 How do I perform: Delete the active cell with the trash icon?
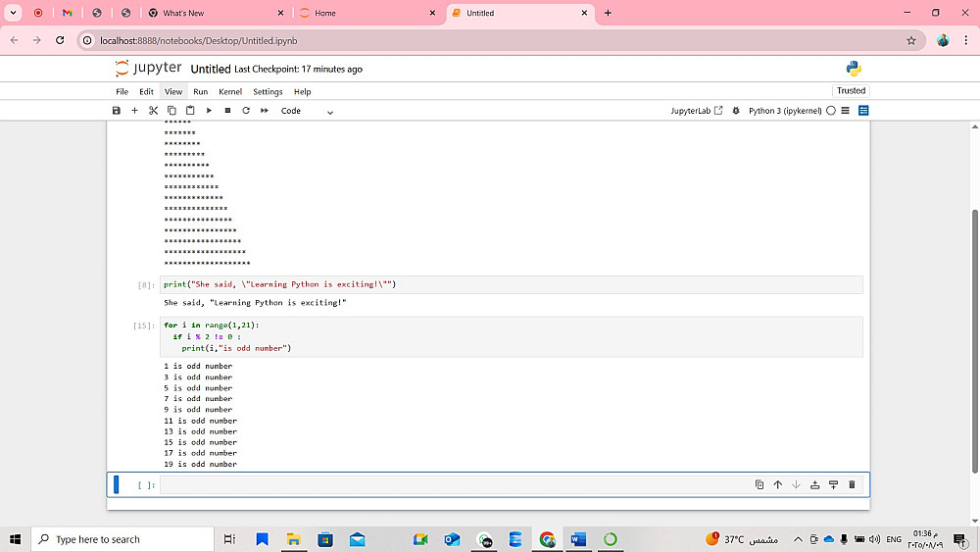click(x=852, y=484)
